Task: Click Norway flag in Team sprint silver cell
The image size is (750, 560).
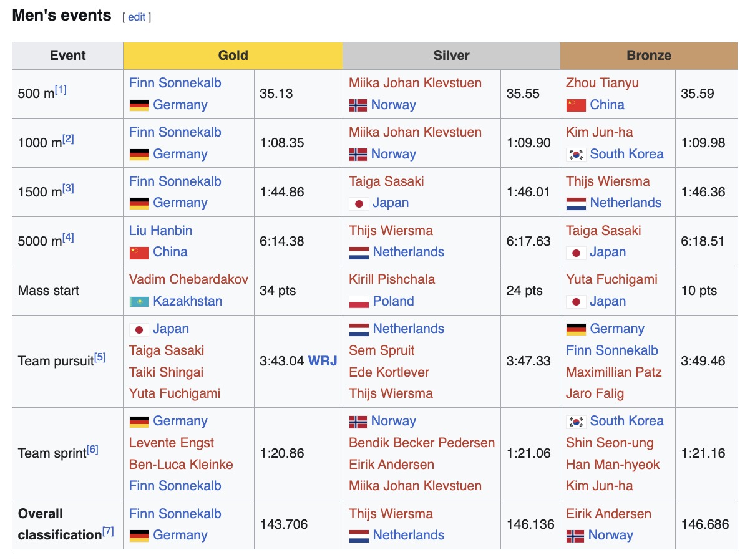Action: coord(358,422)
